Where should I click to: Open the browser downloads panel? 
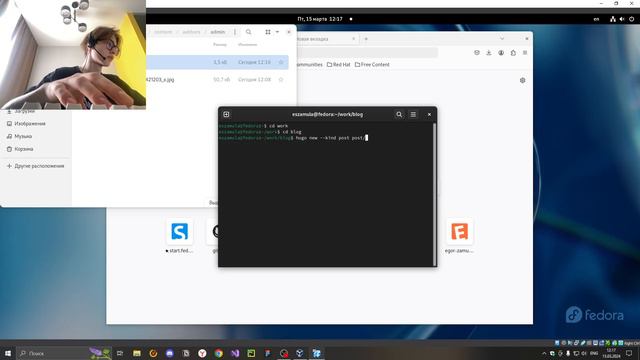489,53
